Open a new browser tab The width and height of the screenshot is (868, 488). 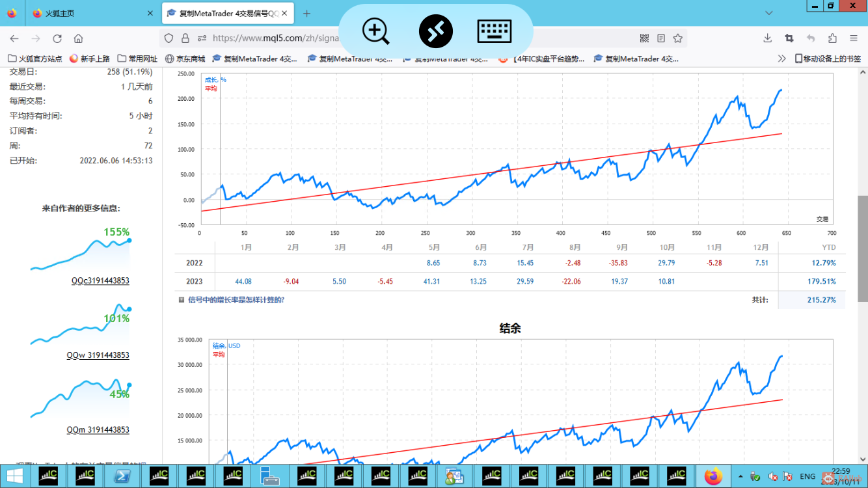click(307, 13)
